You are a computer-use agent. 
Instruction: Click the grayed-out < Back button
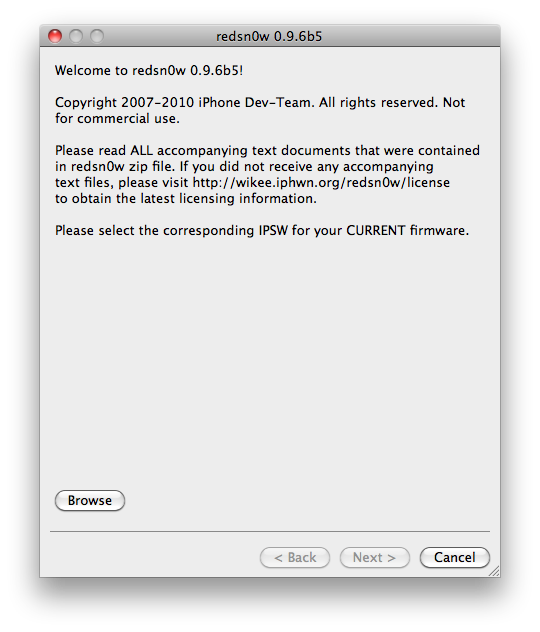pyautogui.click(x=295, y=557)
